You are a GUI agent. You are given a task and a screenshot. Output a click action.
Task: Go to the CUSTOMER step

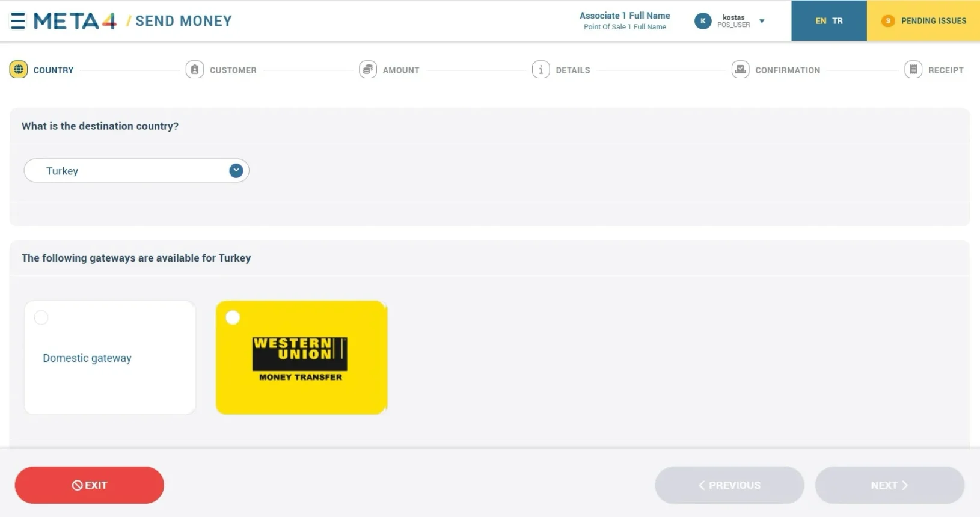(x=233, y=70)
